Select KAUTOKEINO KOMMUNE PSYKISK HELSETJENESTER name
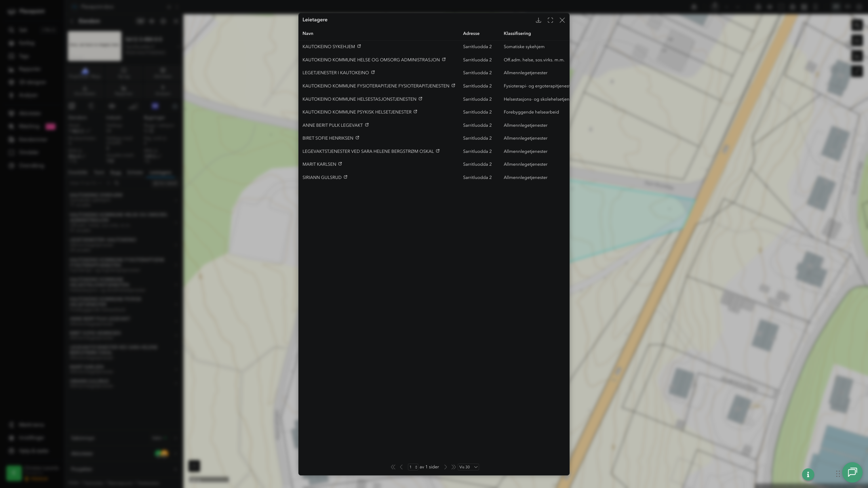This screenshot has width=868, height=488. coord(357,112)
